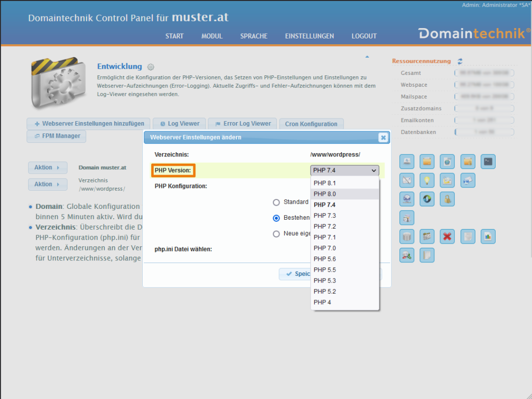Select the Bestehen... radio option
This screenshot has width=532, height=399.
tap(276, 218)
